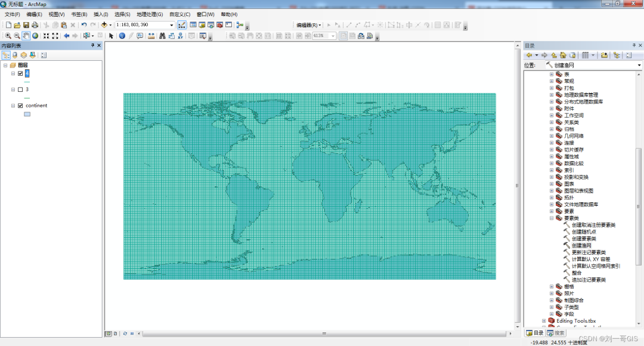Screen dimensions: 644x346
Task: Open the Identify tool
Action: click(122, 36)
